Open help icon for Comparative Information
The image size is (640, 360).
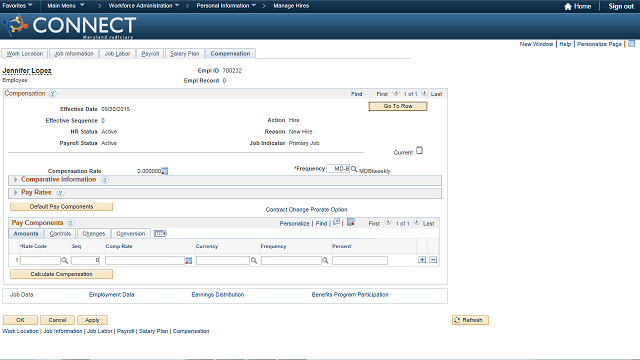(x=104, y=180)
